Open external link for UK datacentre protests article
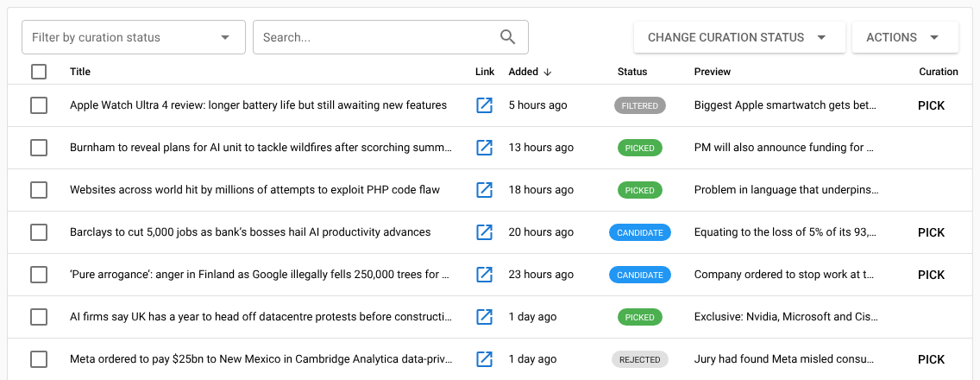Screen dimensions: 980x380 pyautogui.click(x=484, y=317)
